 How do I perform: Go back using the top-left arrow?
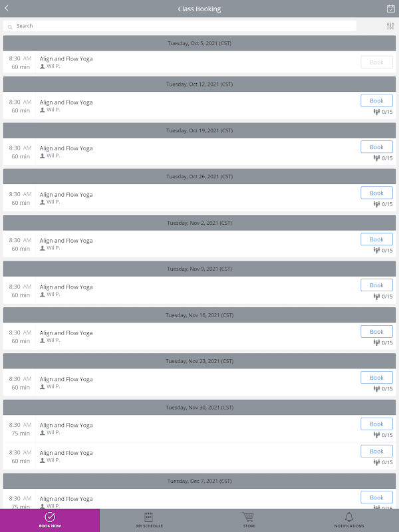(7, 9)
